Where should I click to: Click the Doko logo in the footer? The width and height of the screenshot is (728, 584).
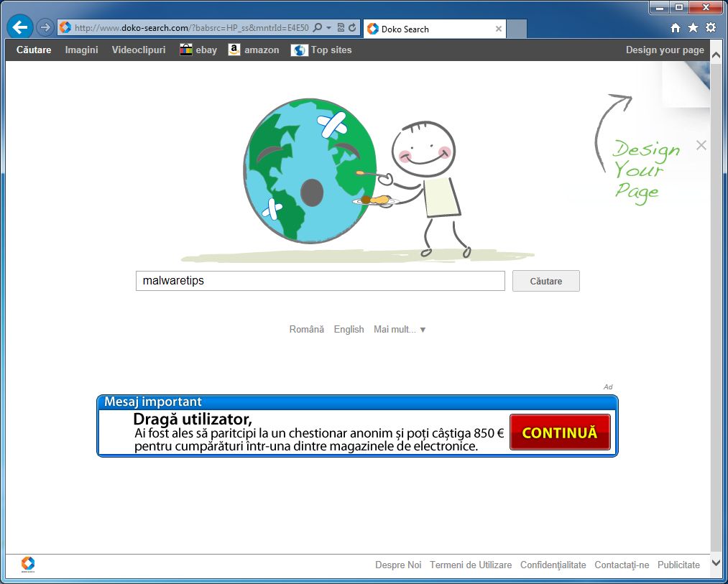point(27,564)
